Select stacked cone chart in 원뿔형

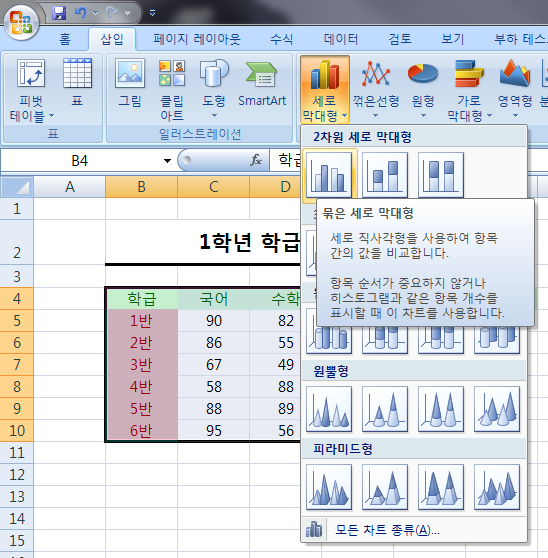[x=385, y=409]
